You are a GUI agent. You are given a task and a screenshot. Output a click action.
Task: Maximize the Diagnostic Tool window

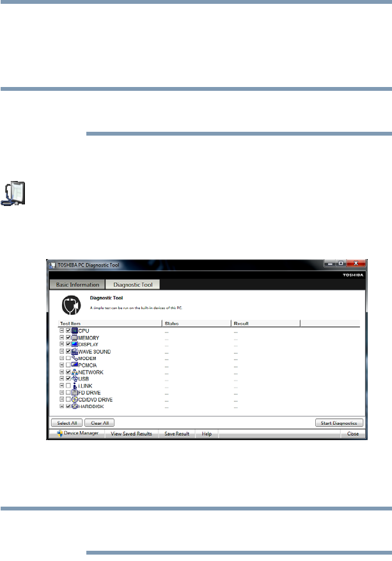(x=341, y=264)
